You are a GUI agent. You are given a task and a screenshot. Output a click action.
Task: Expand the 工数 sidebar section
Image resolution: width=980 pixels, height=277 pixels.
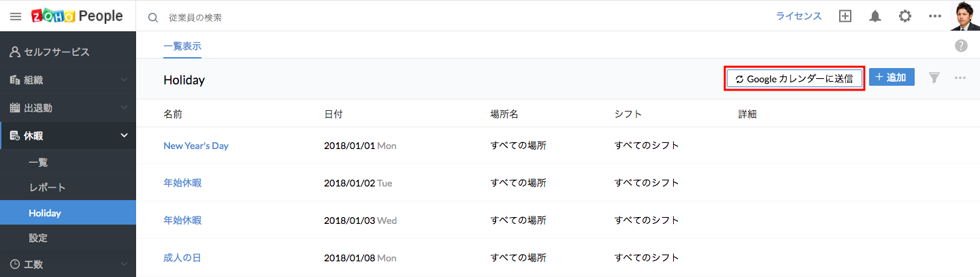pyautogui.click(x=68, y=264)
